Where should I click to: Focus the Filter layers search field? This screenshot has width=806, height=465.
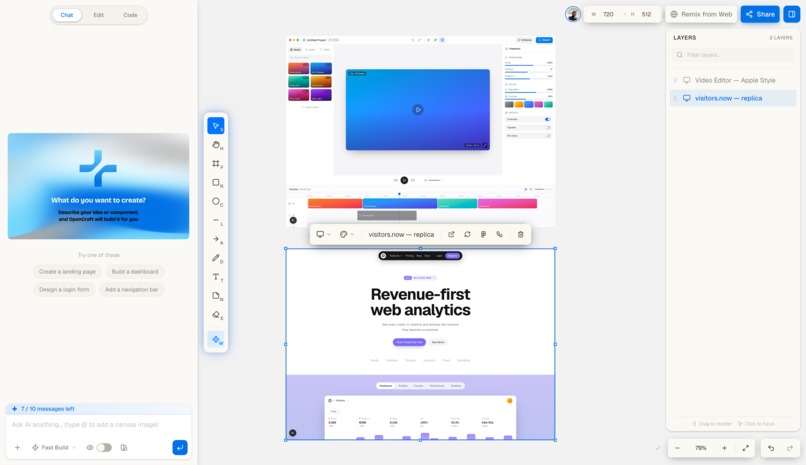(x=733, y=54)
